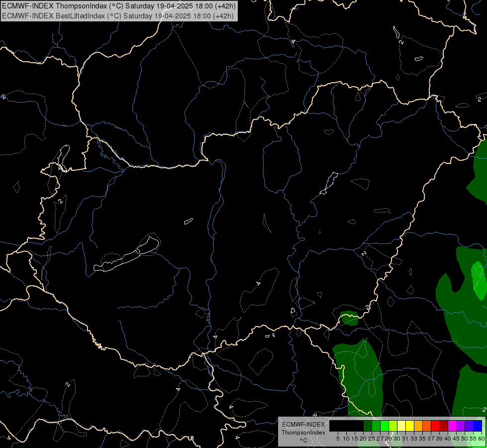Select the pale yellow 30–31 legend swatch
The width and height of the screenshot is (487, 448).
(x=401, y=426)
